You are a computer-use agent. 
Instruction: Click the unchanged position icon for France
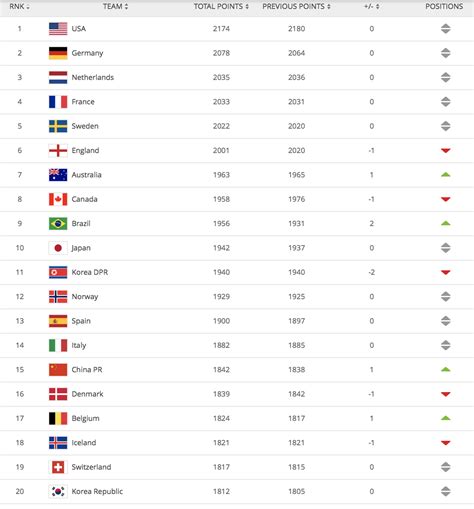pos(446,102)
